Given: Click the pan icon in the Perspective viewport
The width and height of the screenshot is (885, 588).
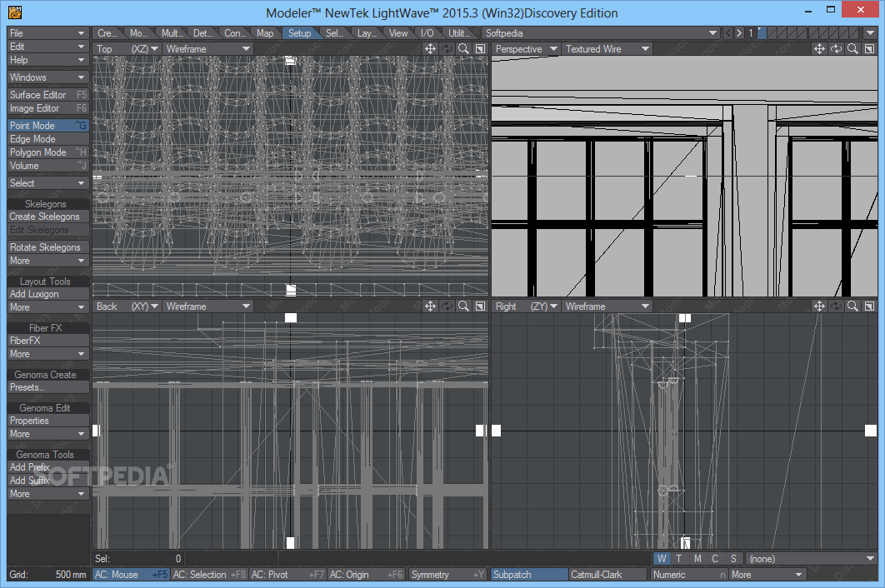Looking at the screenshot, I should [x=819, y=49].
